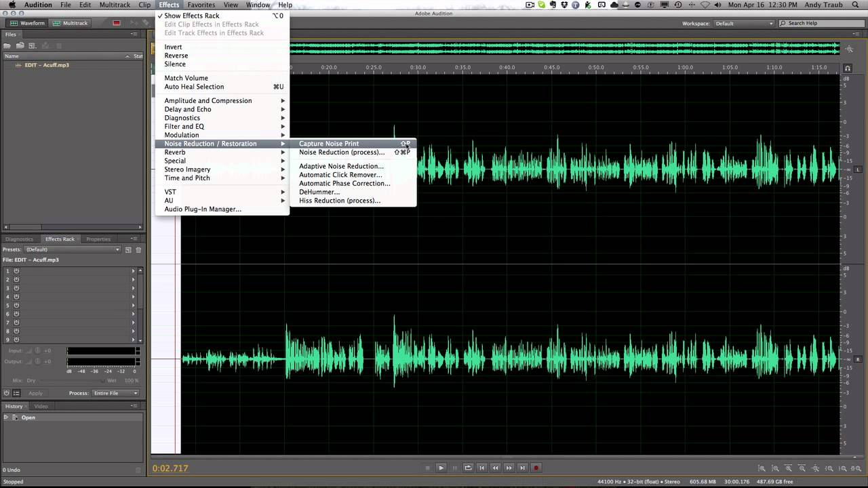Viewport: 868px width, 488px height.
Task: Click the Open File folder icon
Action: pos(8,45)
